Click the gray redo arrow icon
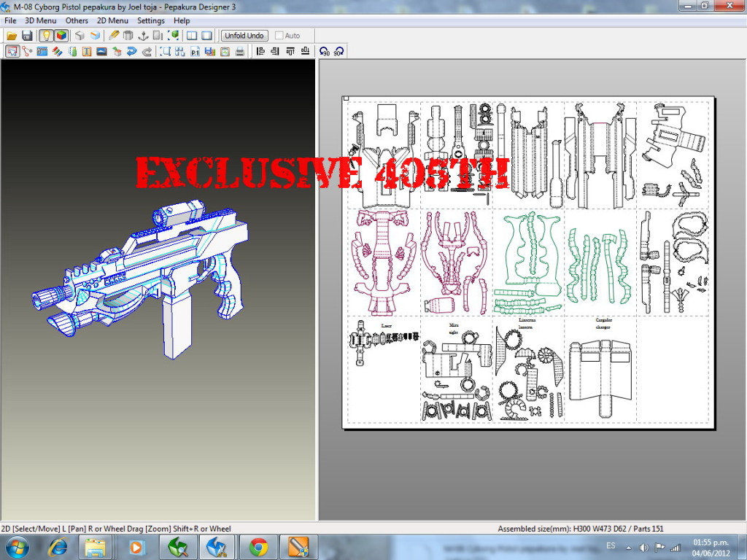 point(147,52)
